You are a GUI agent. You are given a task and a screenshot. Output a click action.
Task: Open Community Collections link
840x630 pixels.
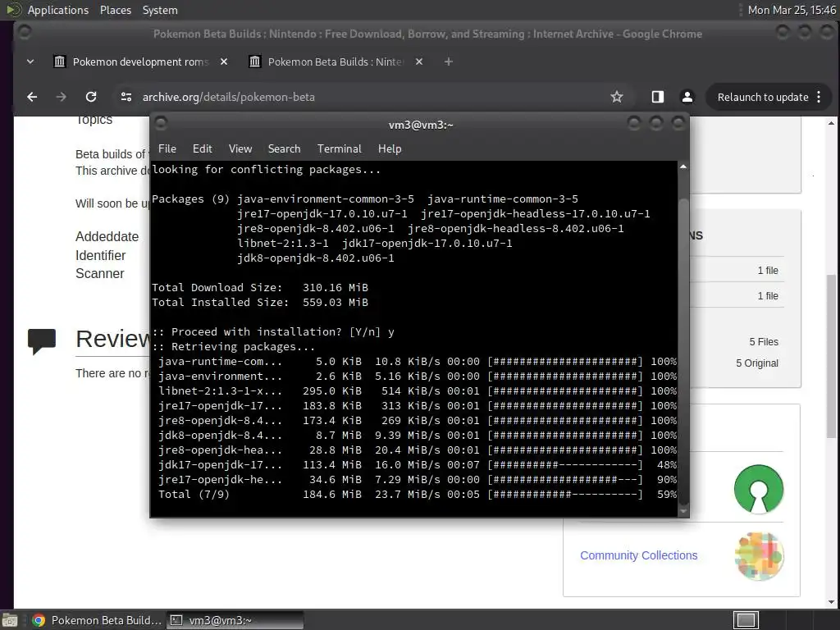coord(638,555)
